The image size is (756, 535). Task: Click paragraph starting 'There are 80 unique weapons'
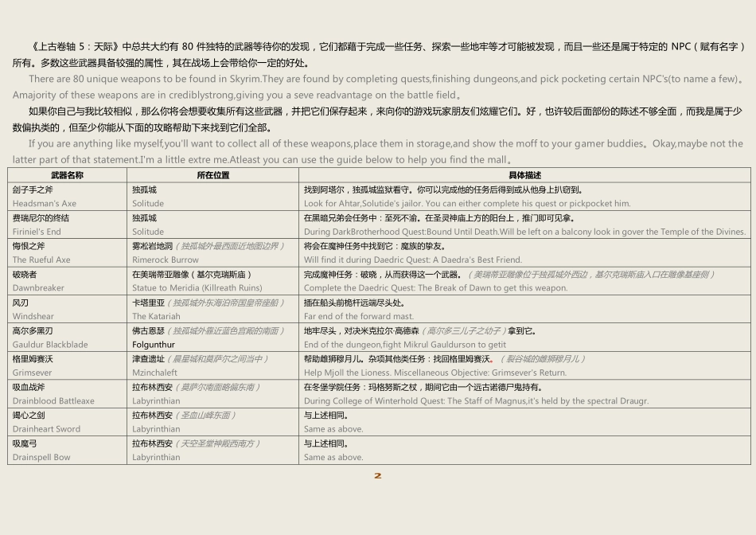pos(378,87)
